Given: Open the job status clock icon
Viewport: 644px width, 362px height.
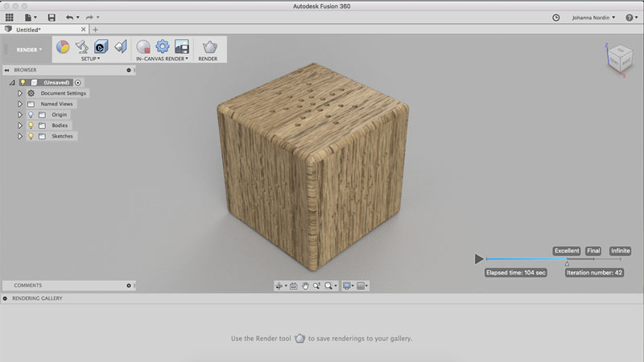Looking at the screenshot, I should [x=555, y=18].
